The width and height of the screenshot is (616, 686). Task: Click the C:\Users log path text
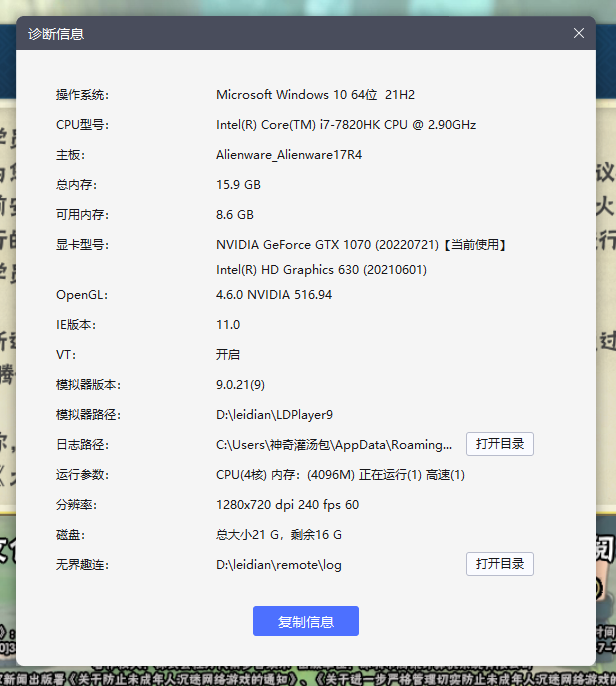(334, 445)
